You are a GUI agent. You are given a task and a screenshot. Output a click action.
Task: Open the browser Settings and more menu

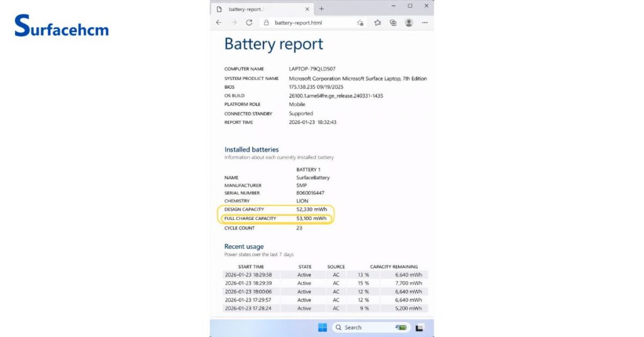pyautogui.click(x=425, y=23)
